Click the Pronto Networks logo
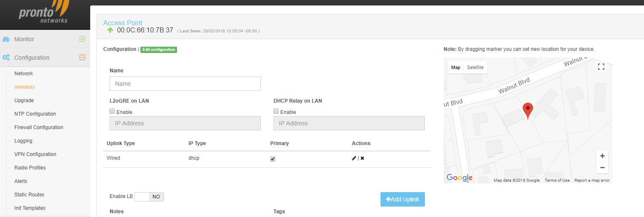This screenshot has width=644, height=217. point(44,13)
